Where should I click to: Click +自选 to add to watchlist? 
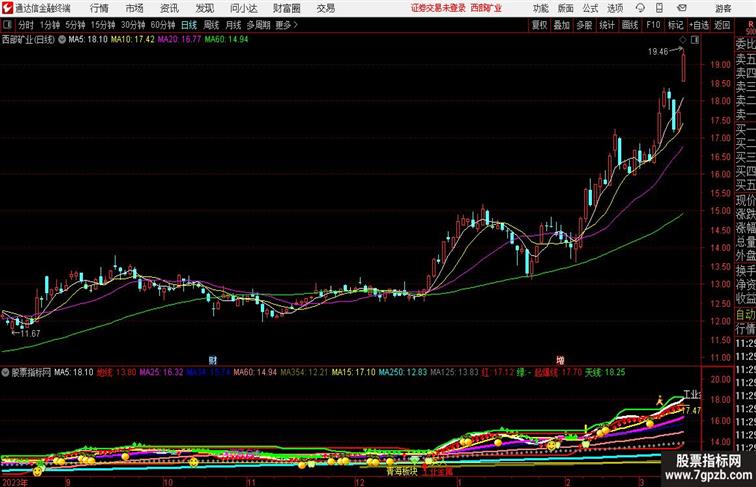(699, 25)
